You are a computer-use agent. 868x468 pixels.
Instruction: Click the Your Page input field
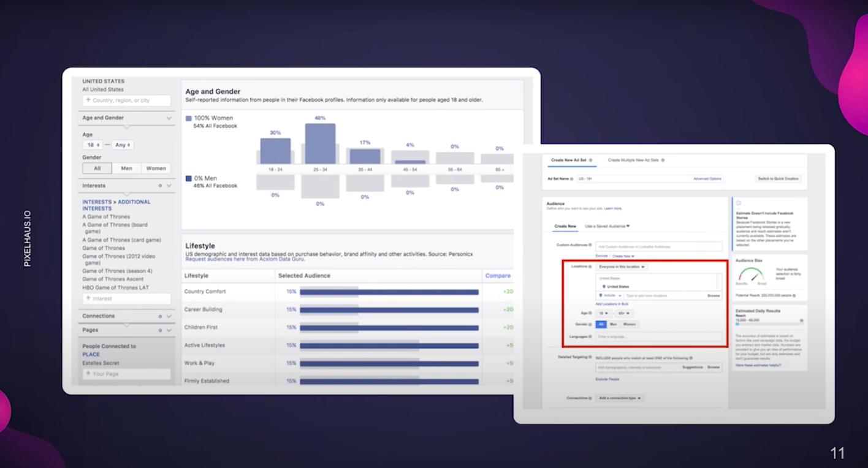click(x=126, y=374)
